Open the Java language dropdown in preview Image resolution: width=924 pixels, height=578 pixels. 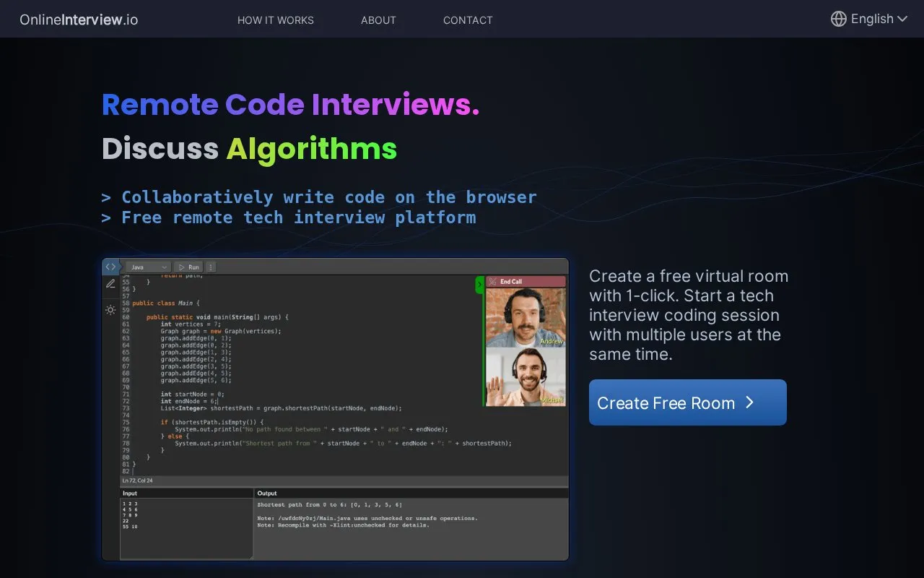pos(149,267)
